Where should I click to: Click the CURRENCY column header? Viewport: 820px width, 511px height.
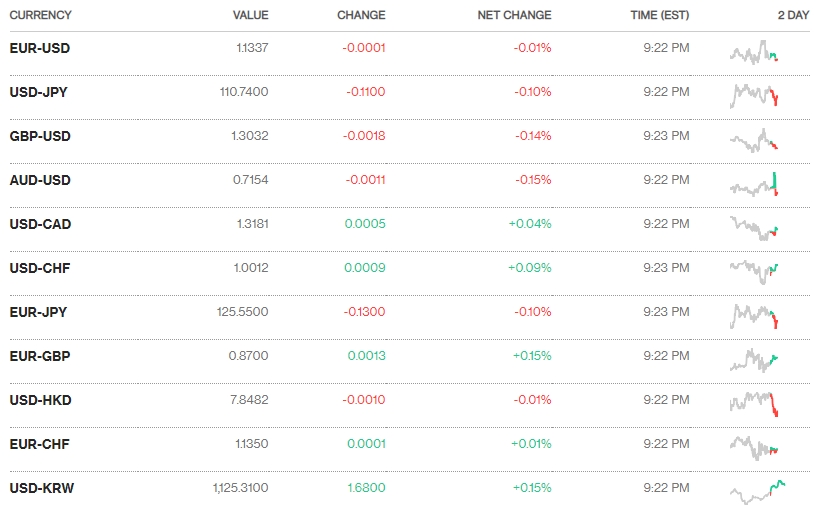pos(40,16)
